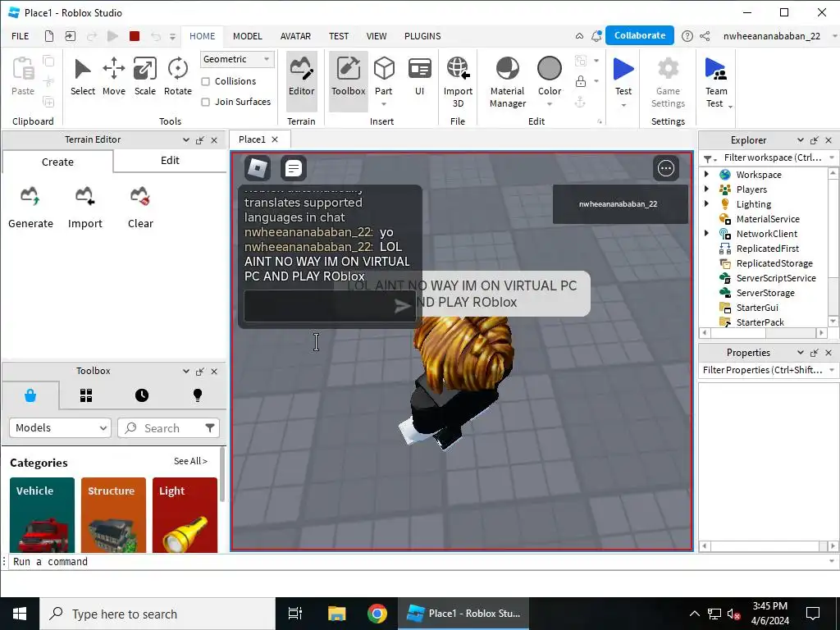Expand the Workspace tree node
Screen dimensions: 840x630
tap(706, 174)
